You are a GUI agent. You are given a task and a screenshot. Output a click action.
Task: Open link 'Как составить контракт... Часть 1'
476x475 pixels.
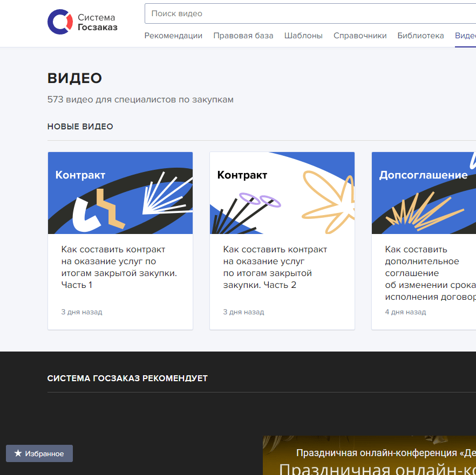point(119,267)
